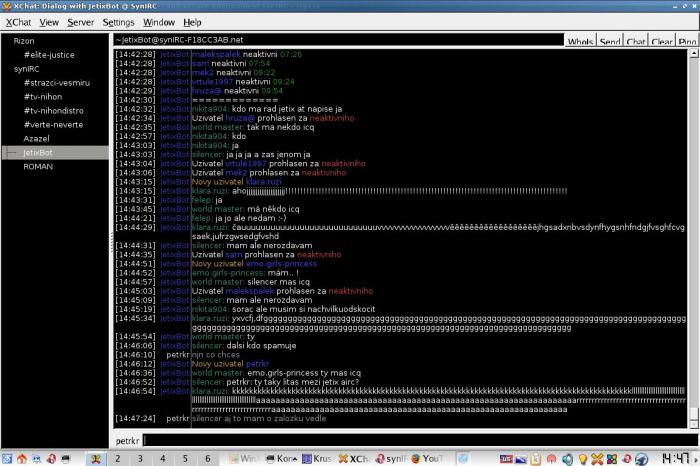Switch to the #tv-nihon channel
The height and width of the screenshot is (466, 700).
43,97
